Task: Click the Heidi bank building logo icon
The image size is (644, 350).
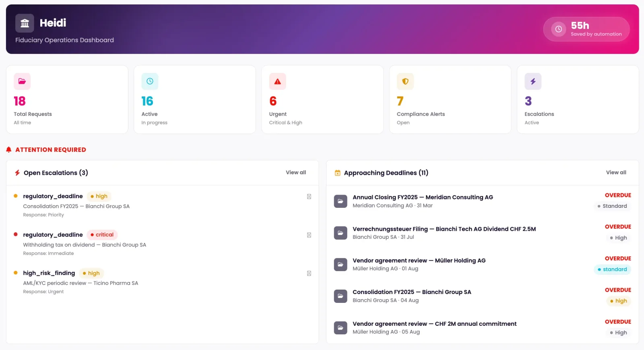Action: 25,23
